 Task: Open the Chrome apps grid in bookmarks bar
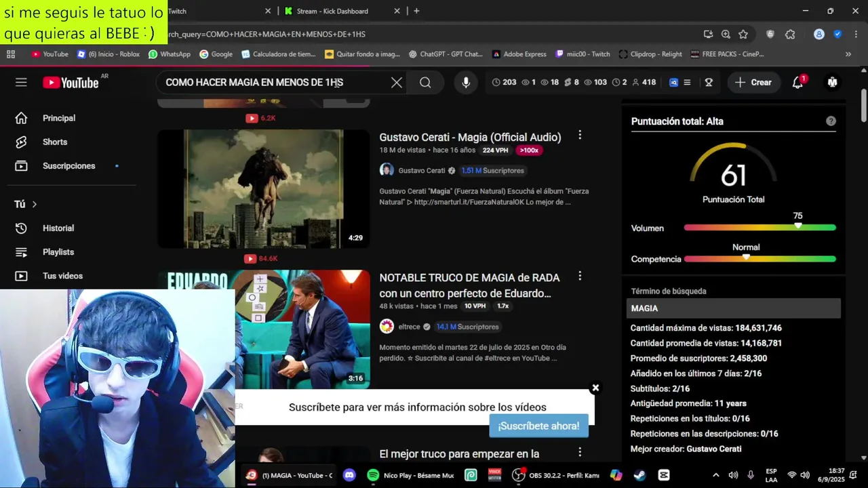tap(11, 54)
